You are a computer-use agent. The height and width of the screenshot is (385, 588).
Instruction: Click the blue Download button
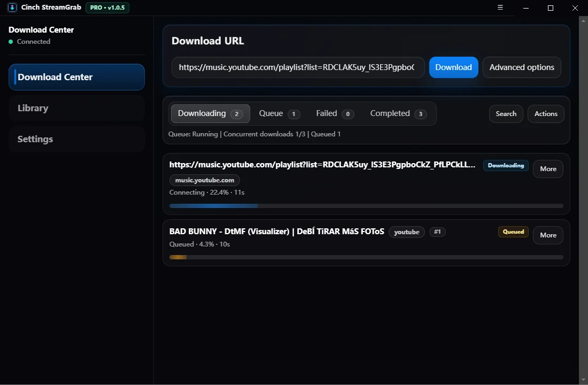click(453, 67)
